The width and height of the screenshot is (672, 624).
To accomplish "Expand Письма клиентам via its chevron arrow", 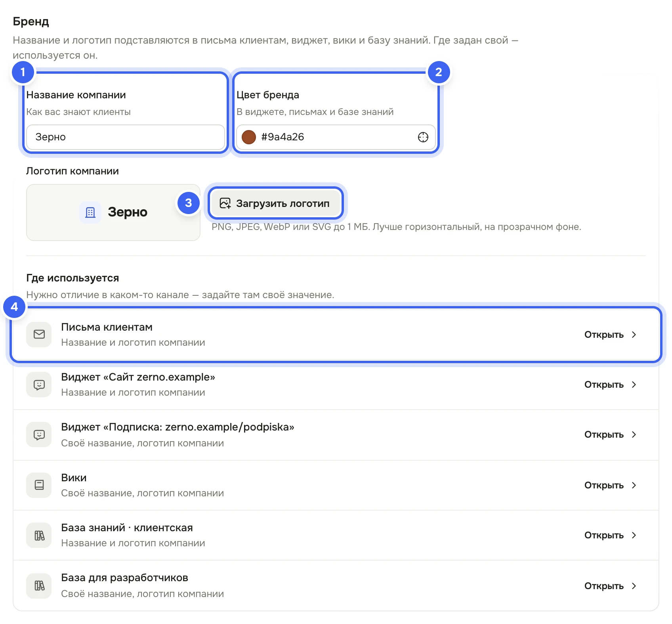I will (634, 335).
